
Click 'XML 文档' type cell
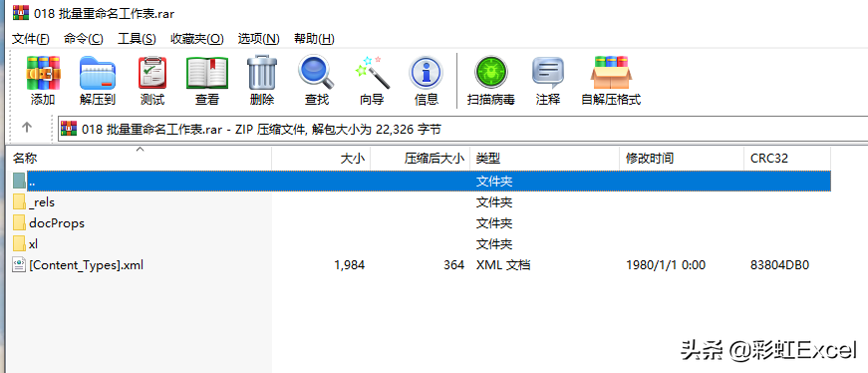tap(503, 265)
